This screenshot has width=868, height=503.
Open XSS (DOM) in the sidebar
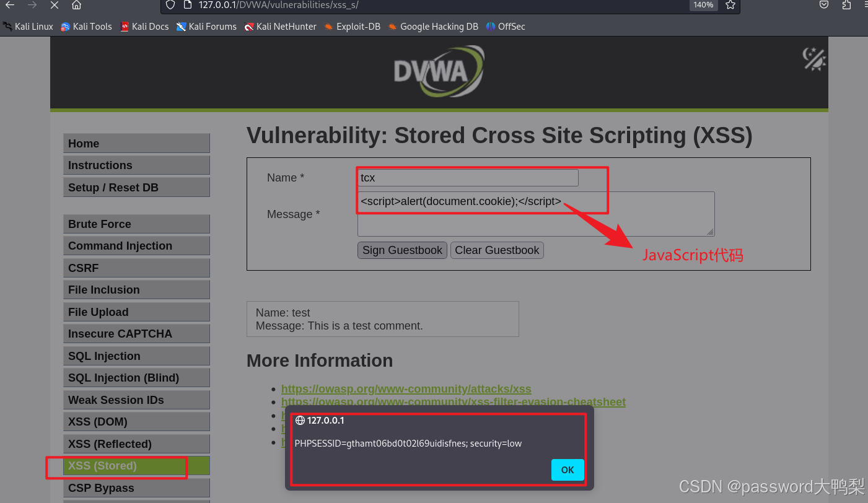coord(136,422)
